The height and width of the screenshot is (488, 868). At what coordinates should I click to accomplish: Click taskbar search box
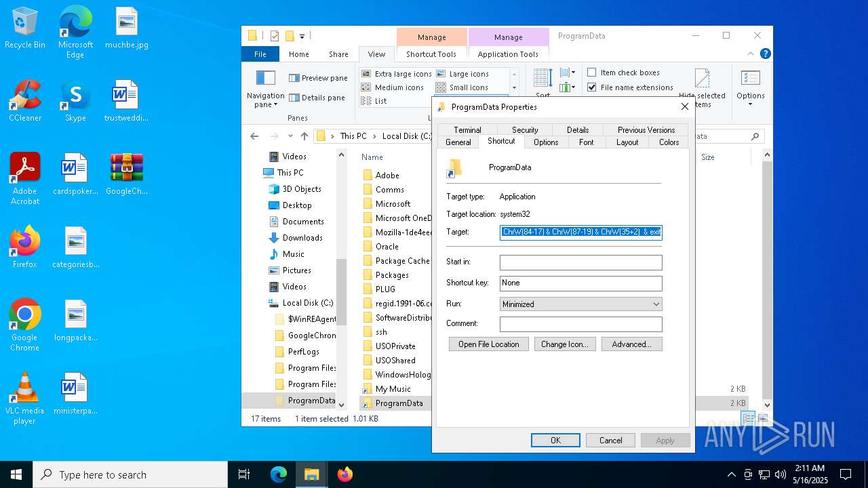tap(130, 474)
